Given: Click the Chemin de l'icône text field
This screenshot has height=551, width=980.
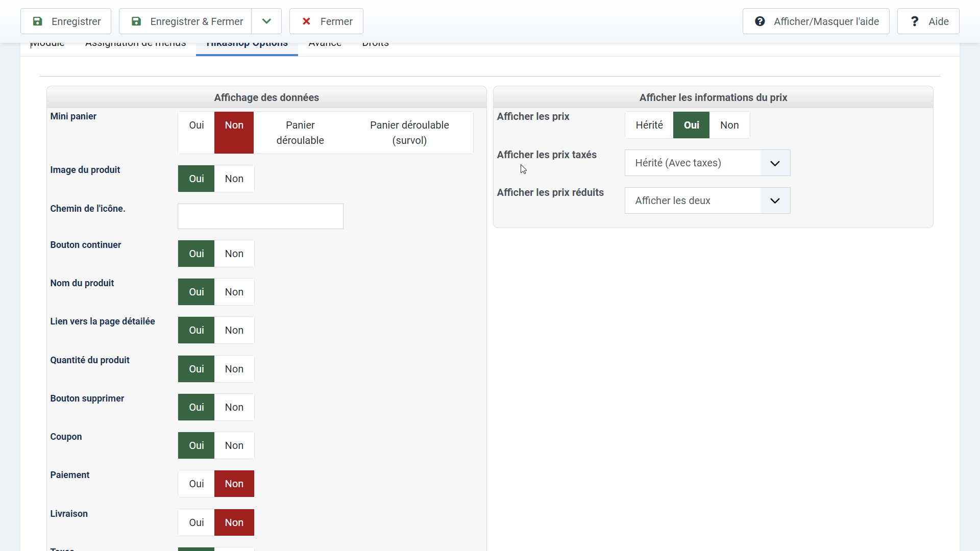Looking at the screenshot, I should pyautogui.click(x=260, y=216).
